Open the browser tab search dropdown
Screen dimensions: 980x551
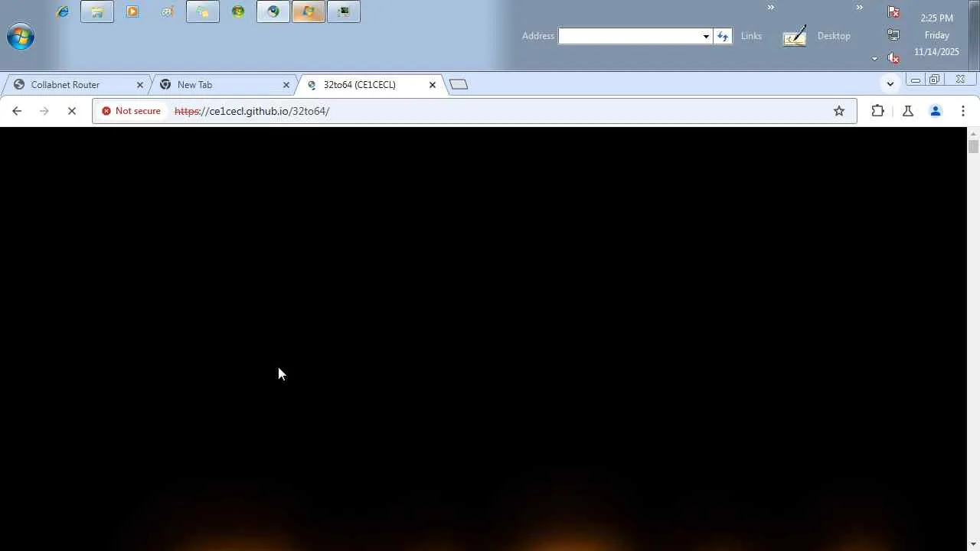click(x=890, y=83)
